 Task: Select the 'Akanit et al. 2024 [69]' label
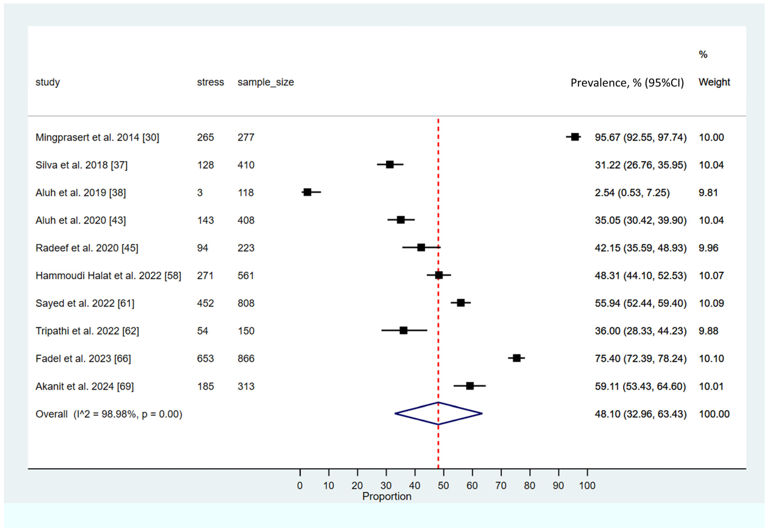click(85, 386)
